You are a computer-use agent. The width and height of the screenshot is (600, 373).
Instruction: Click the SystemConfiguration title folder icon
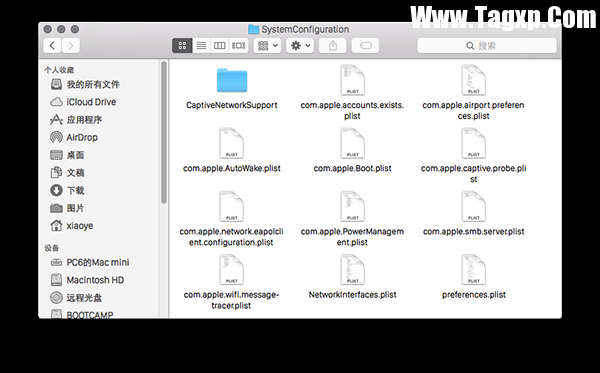coord(253,29)
